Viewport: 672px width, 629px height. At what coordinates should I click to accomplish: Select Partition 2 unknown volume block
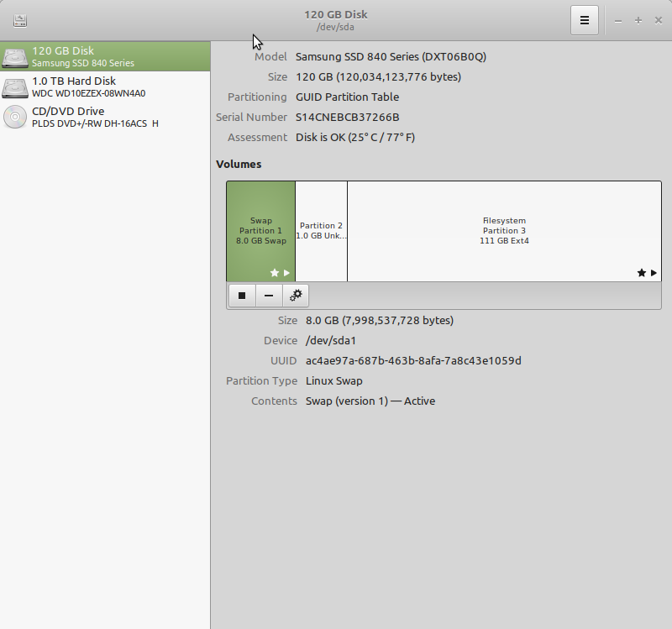coord(321,231)
